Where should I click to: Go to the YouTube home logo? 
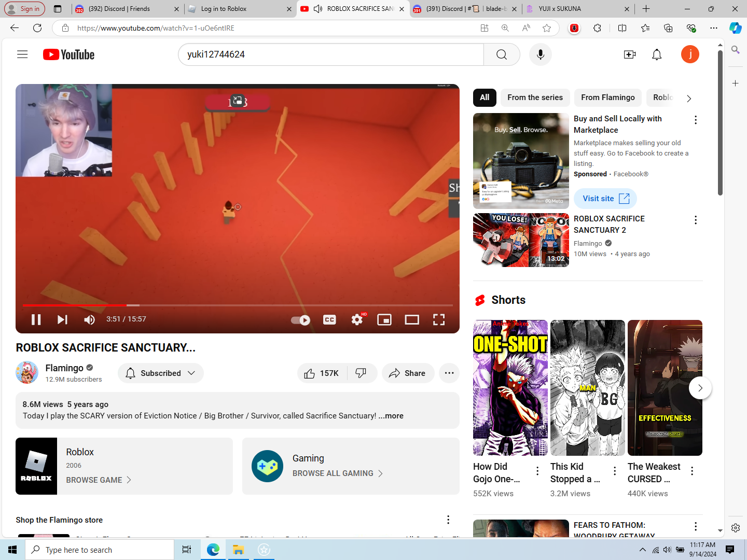[x=68, y=54]
